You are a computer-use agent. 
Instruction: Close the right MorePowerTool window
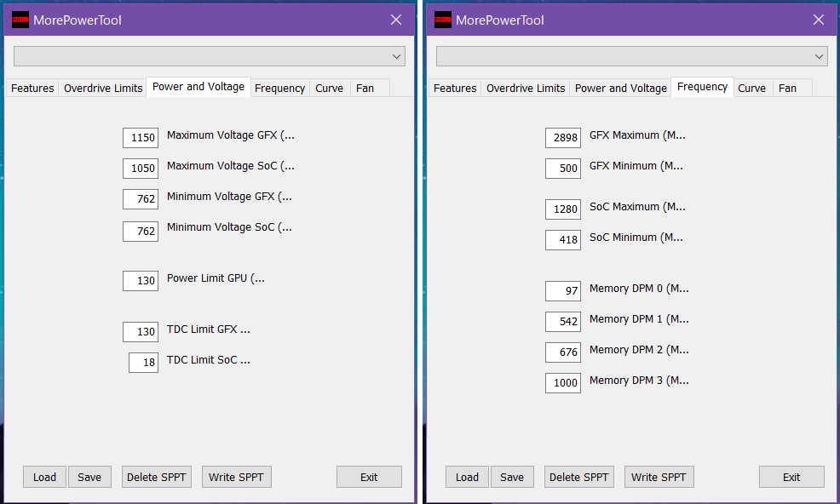coord(819,20)
